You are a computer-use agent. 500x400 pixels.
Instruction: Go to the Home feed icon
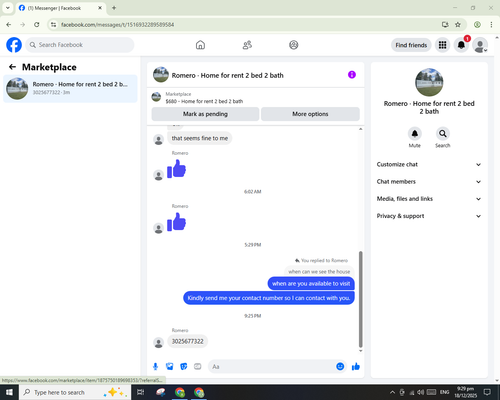(200, 45)
